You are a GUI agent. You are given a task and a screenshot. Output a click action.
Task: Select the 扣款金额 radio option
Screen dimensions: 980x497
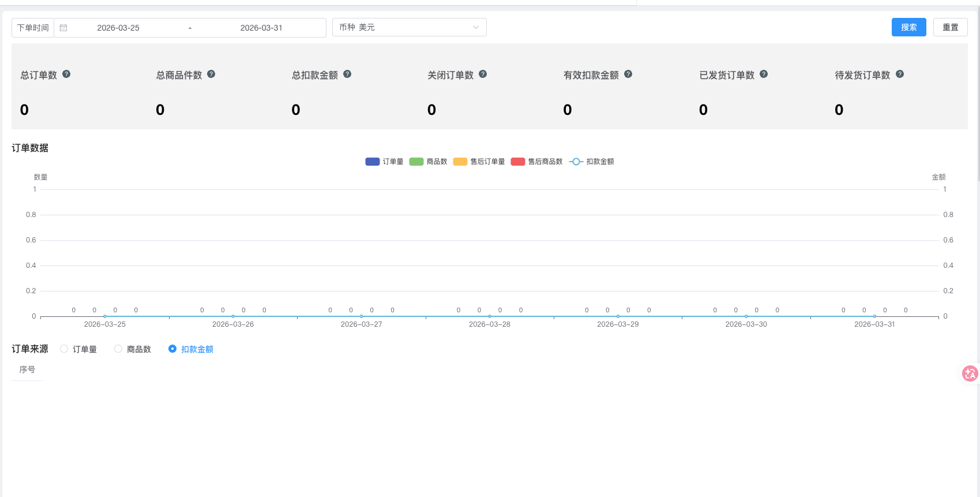pos(172,349)
